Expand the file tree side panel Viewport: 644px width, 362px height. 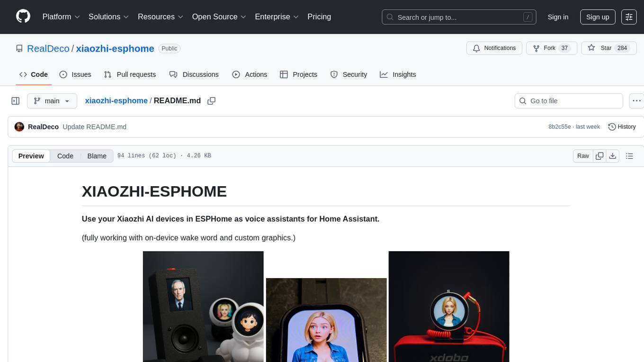tap(16, 101)
